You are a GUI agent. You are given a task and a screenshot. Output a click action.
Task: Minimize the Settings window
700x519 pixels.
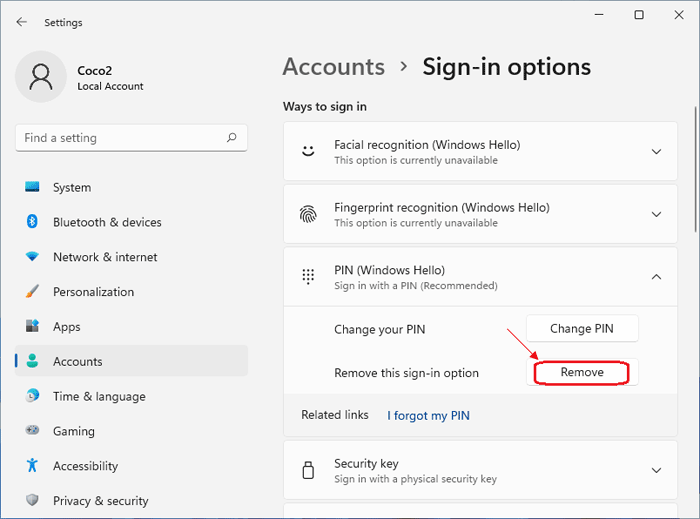pyautogui.click(x=599, y=15)
